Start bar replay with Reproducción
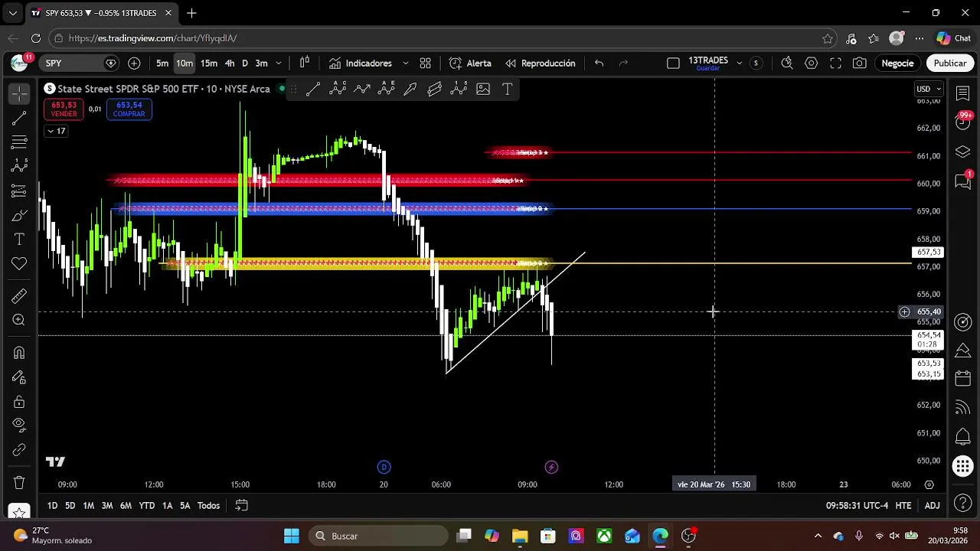Screen dimensions: 980x551 tap(541, 64)
